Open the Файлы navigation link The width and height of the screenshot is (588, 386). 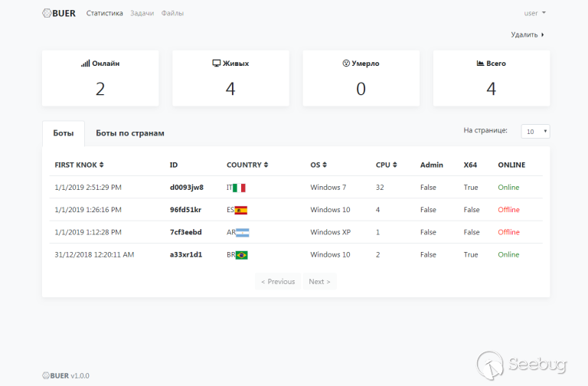(172, 13)
